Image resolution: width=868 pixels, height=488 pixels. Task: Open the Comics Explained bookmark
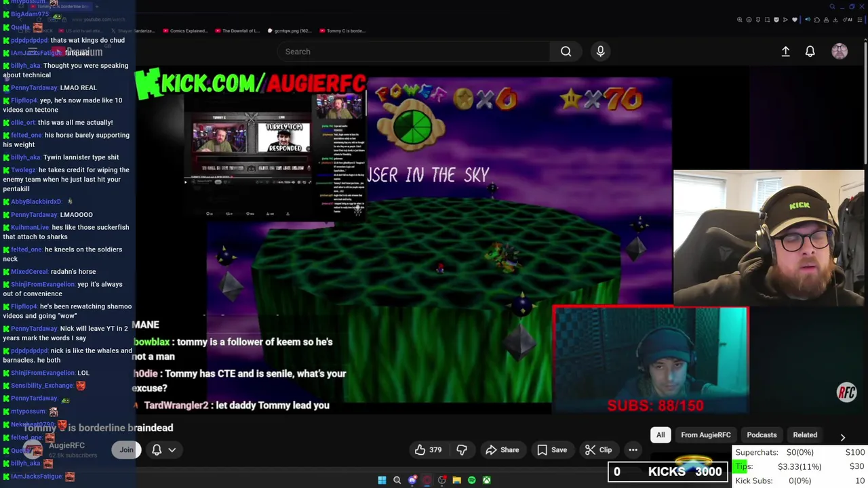coord(184,30)
